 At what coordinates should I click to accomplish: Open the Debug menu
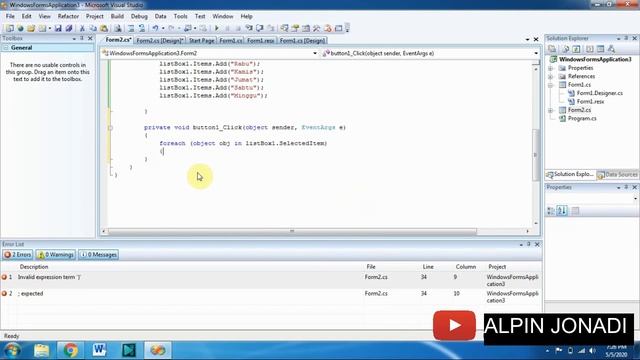(x=139, y=16)
